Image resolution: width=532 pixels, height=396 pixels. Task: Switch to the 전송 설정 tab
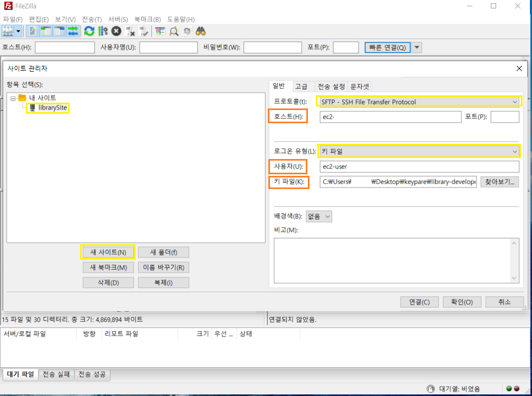coord(331,86)
